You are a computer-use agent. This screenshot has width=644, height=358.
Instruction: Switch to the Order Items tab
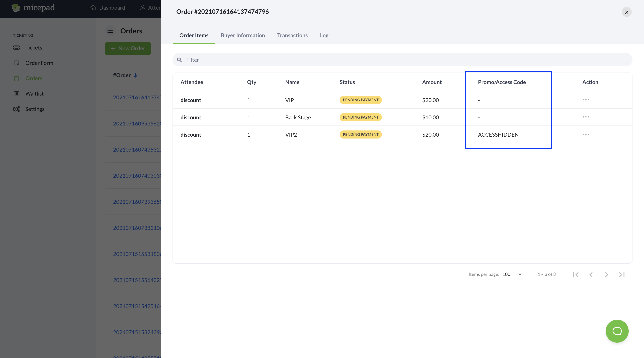pyautogui.click(x=194, y=35)
